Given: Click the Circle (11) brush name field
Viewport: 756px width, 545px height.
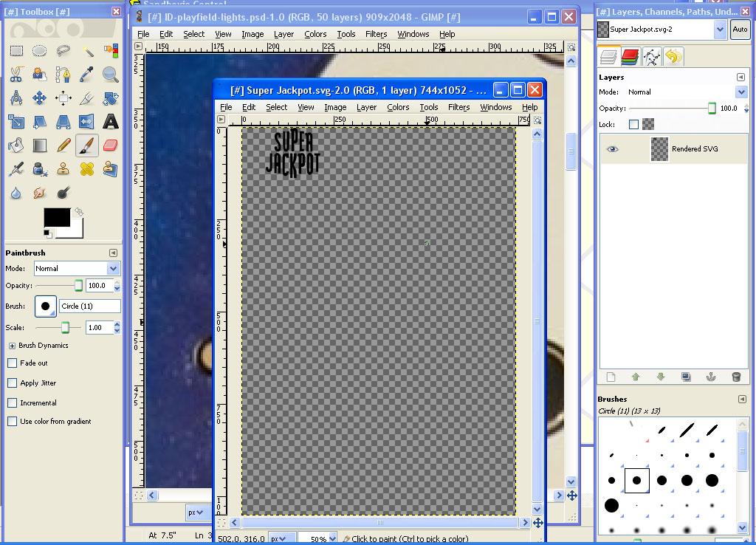Looking at the screenshot, I should (x=89, y=306).
